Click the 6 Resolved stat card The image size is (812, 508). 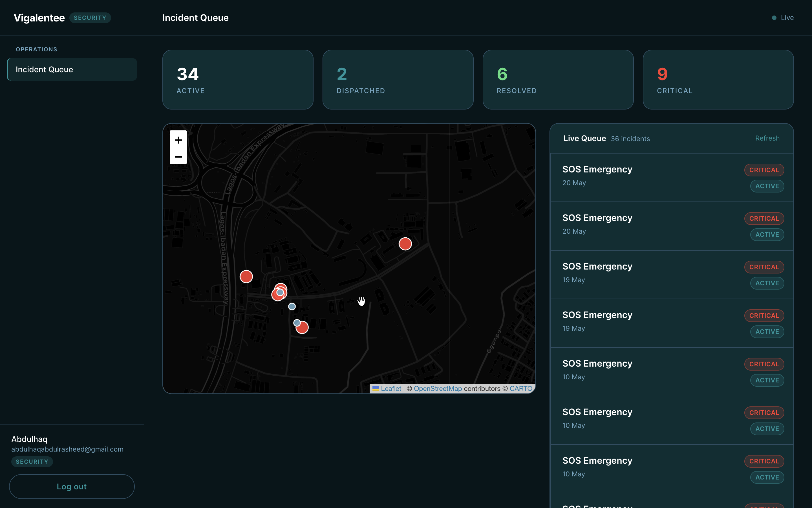click(x=558, y=80)
